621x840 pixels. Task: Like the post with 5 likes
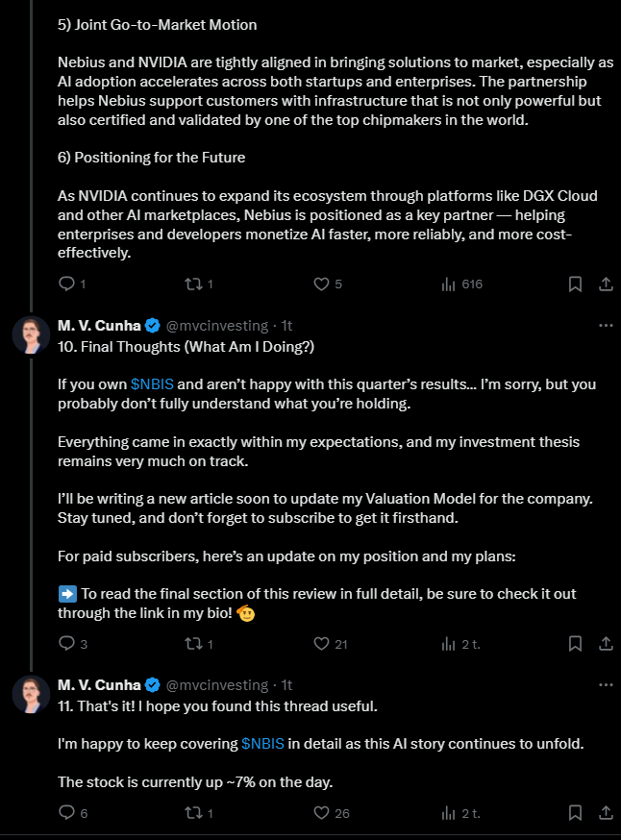click(322, 284)
